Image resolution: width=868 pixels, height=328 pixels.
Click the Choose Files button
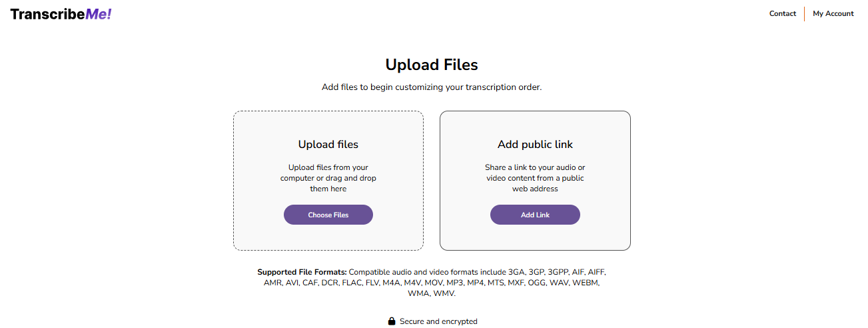tap(328, 215)
